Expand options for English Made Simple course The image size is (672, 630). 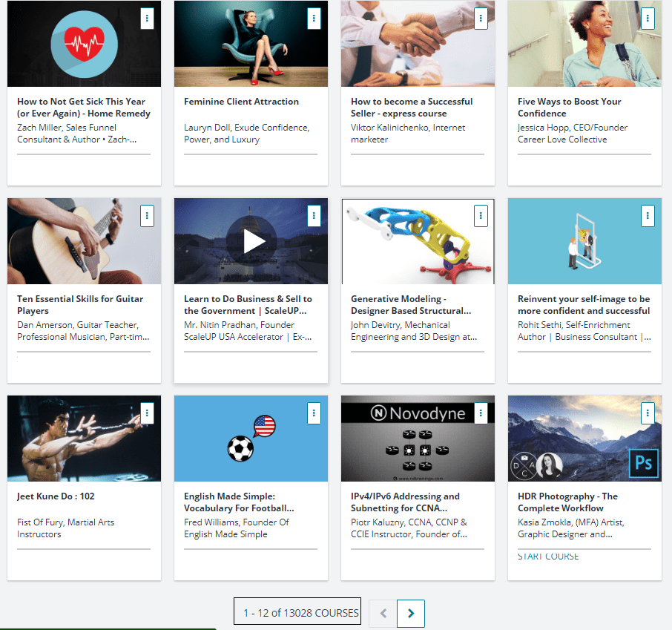tap(314, 413)
